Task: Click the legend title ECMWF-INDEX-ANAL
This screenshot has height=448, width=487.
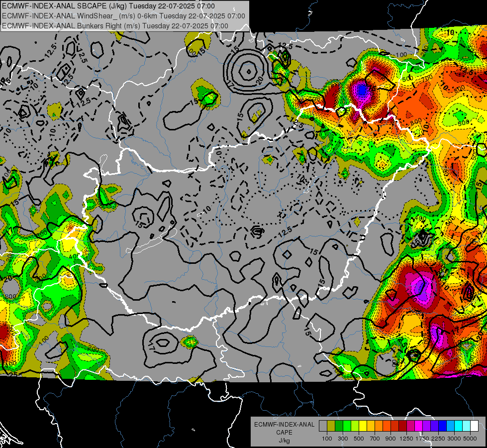Action: [285, 425]
